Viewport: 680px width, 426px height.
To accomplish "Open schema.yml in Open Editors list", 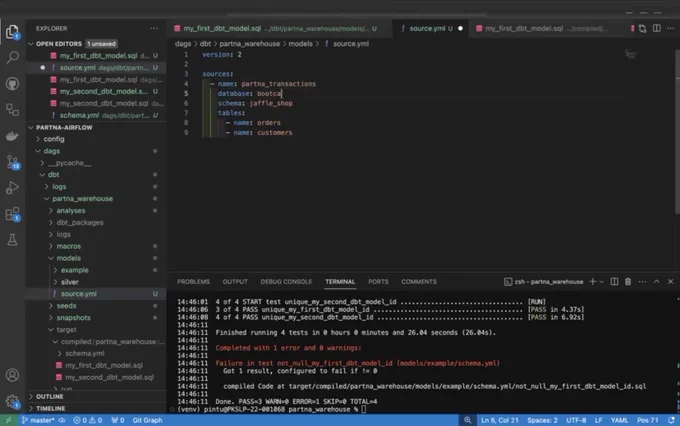I will point(98,115).
